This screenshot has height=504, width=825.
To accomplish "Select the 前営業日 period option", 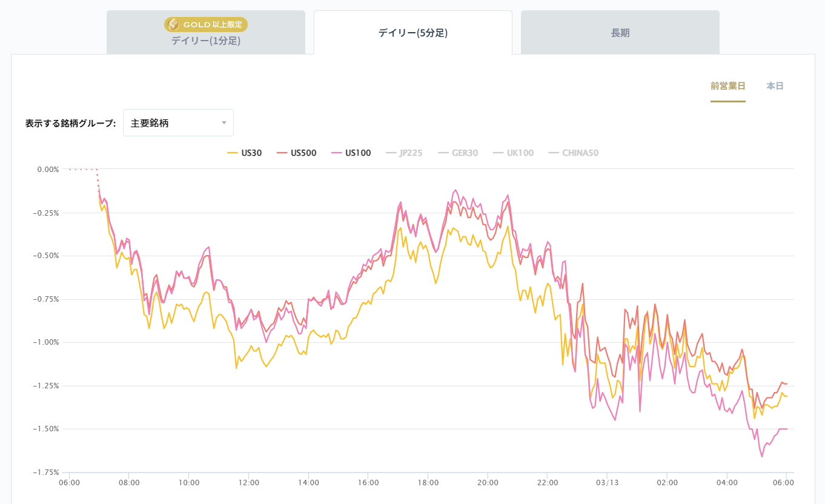I will [x=727, y=86].
